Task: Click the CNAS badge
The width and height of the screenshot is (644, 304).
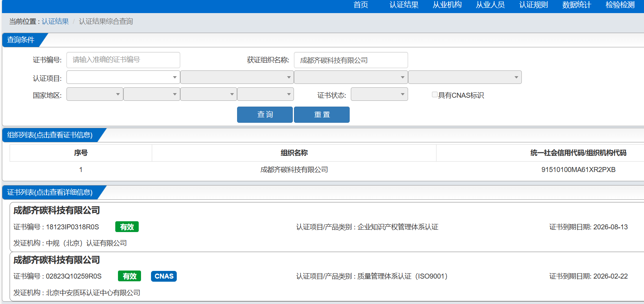Action: coord(164,276)
